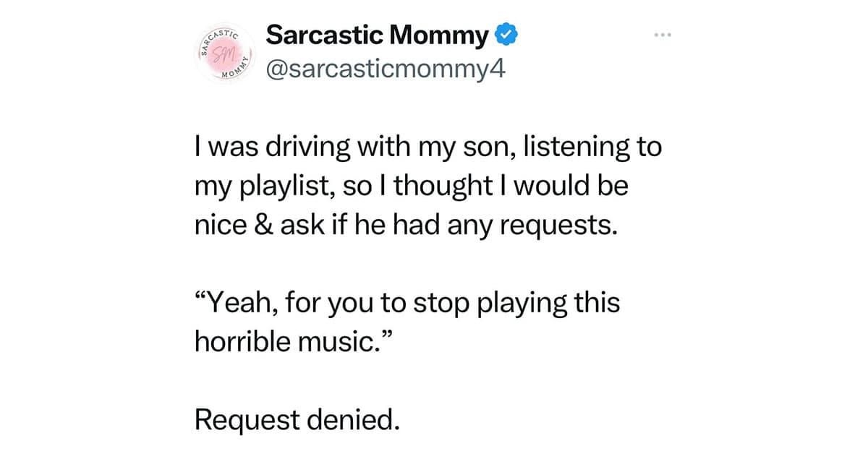Open the @sarcasticmommy4 handle link

(x=384, y=71)
